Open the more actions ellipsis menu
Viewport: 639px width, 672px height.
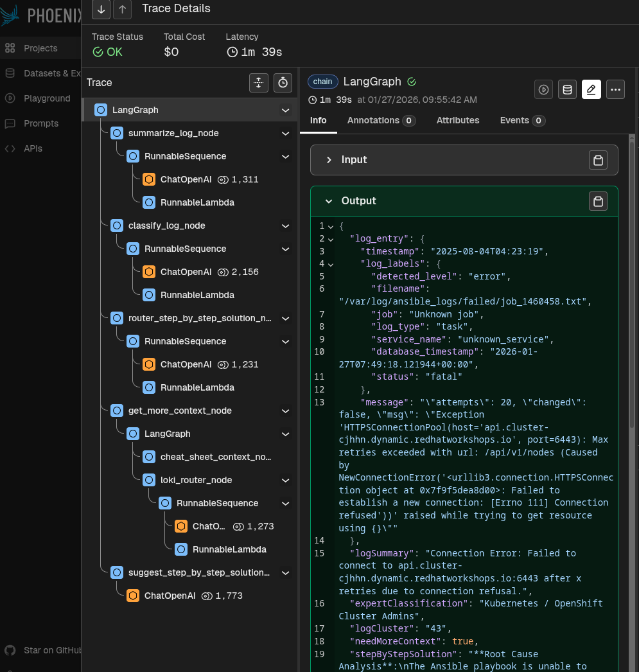tap(615, 90)
